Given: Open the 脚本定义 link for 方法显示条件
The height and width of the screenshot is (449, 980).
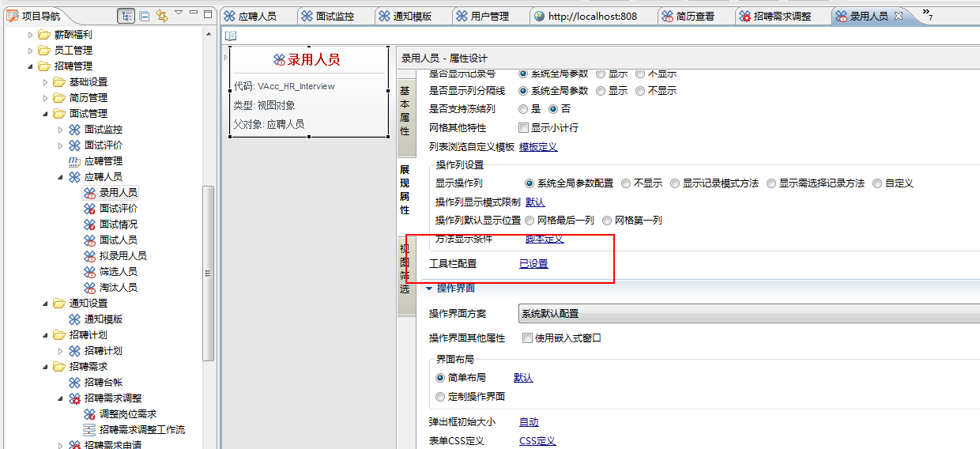Looking at the screenshot, I should [x=545, y=240].
